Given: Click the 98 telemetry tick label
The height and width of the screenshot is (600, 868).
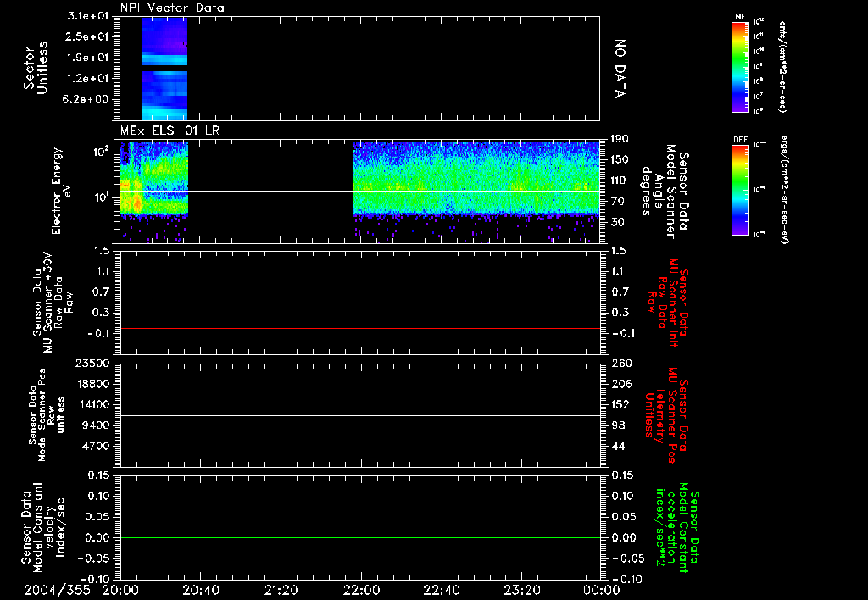Looking at the screenshot, I should [x=618, y=425].
